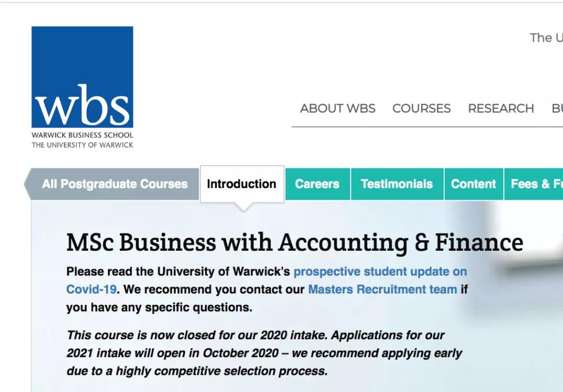Click the pointer arrow beneath the Introduction tab
Screen dimensions: 563x392
coord(242,207)
